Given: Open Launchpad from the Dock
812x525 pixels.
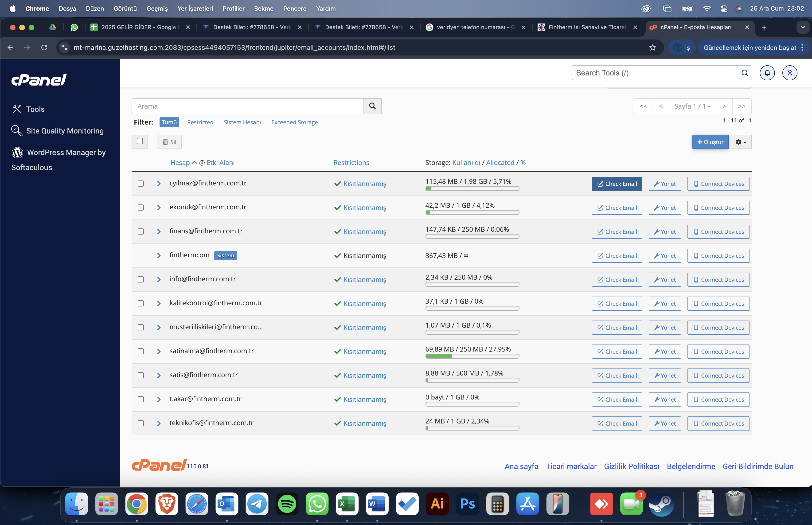Looking at the screenshot, I should pyautogui.click(x=107, y=504).
